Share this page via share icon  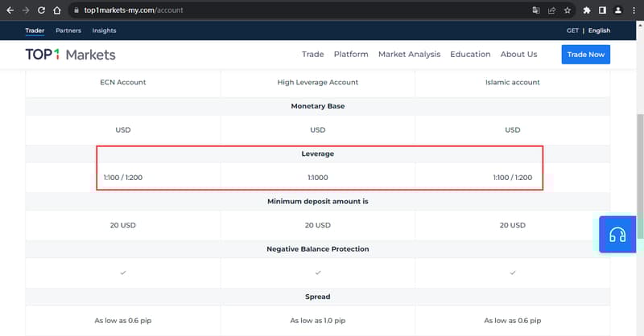[551, 10]
